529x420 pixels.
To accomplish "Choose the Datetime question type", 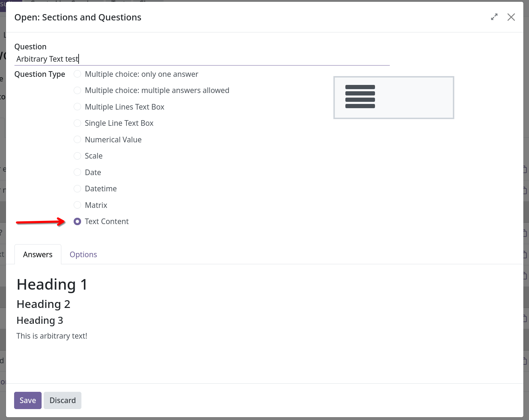I will [77, 189].
